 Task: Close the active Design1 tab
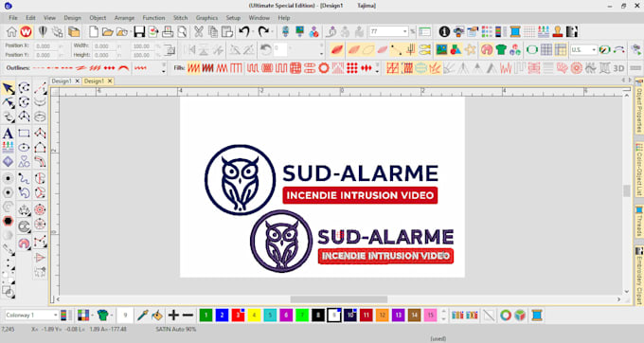[x=110, y=81]
